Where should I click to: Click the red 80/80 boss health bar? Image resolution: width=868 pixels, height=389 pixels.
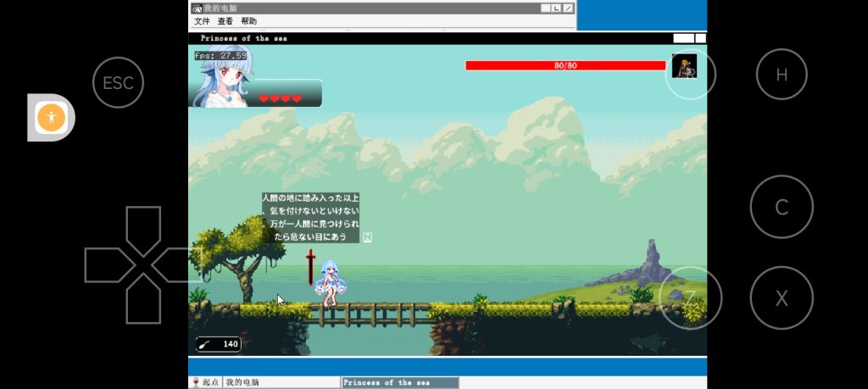pos(565,65)
